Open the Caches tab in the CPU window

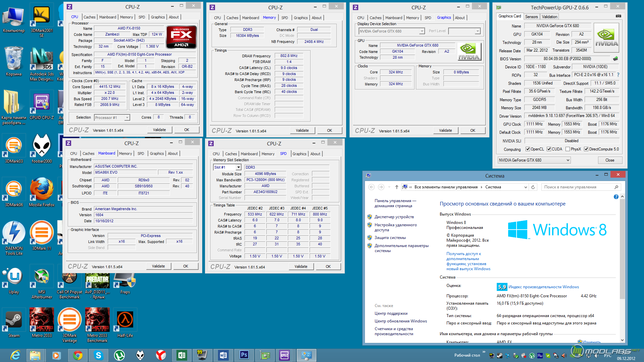coord(89,17)
